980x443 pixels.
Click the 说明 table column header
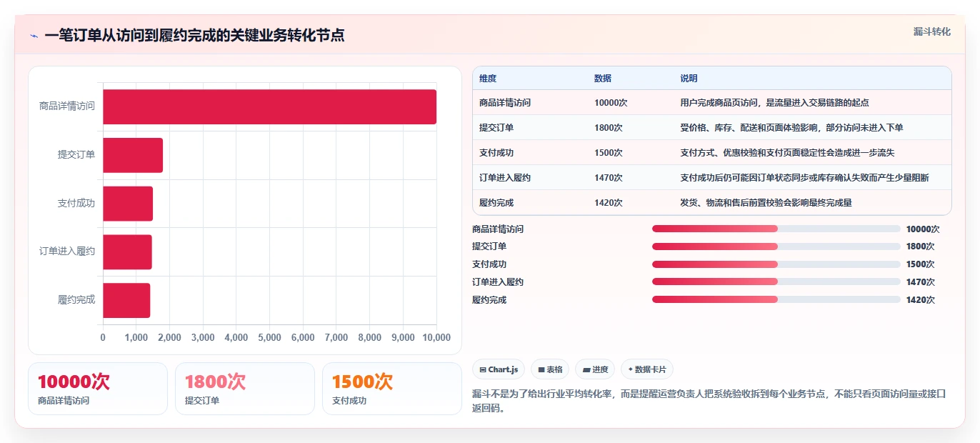click(689, 79)
